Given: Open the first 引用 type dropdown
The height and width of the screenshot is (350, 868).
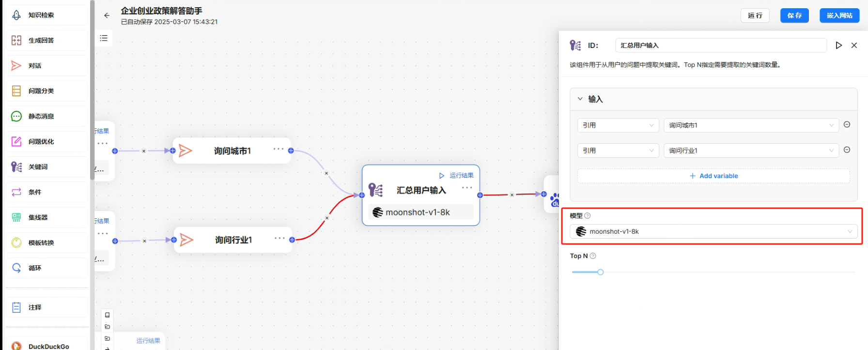Looking at the screenshot, I should coord(618,125).
